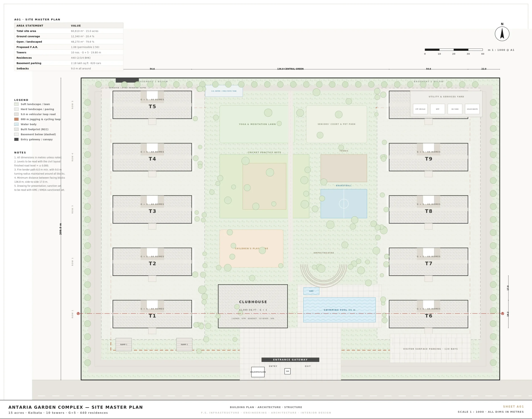Click the T7 tower label

click(429, 263)
